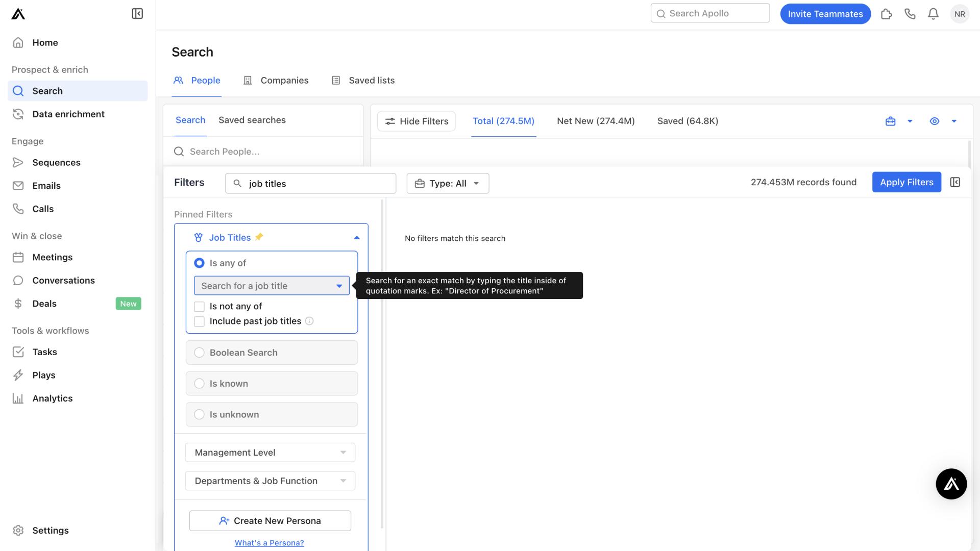Open Search for a job title dropdown

point(272,286)
